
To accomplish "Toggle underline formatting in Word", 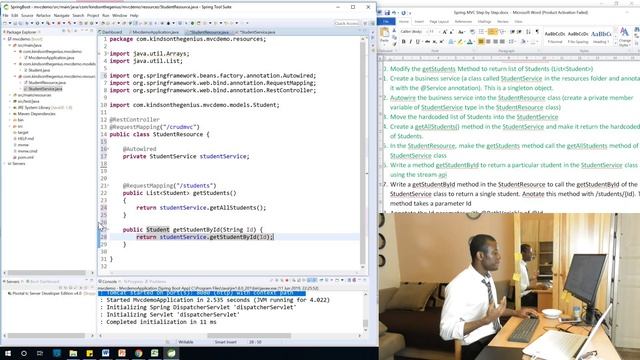I will (418, 41).
